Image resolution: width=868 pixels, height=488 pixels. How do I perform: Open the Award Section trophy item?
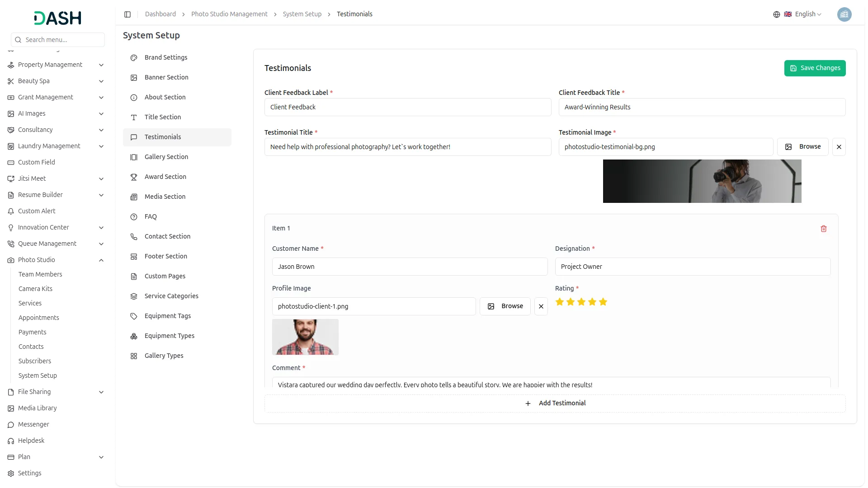165,177
